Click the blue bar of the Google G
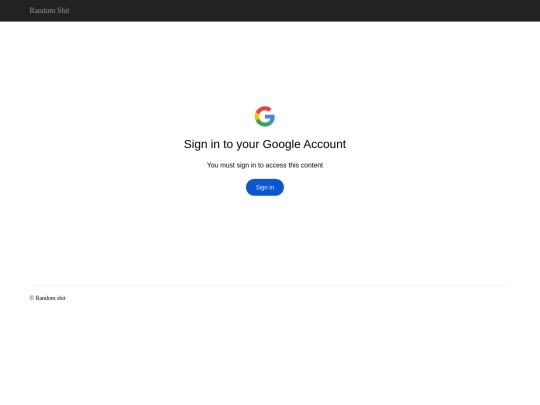The width and height of the screenshot is (540, 405). click(270, 117)
